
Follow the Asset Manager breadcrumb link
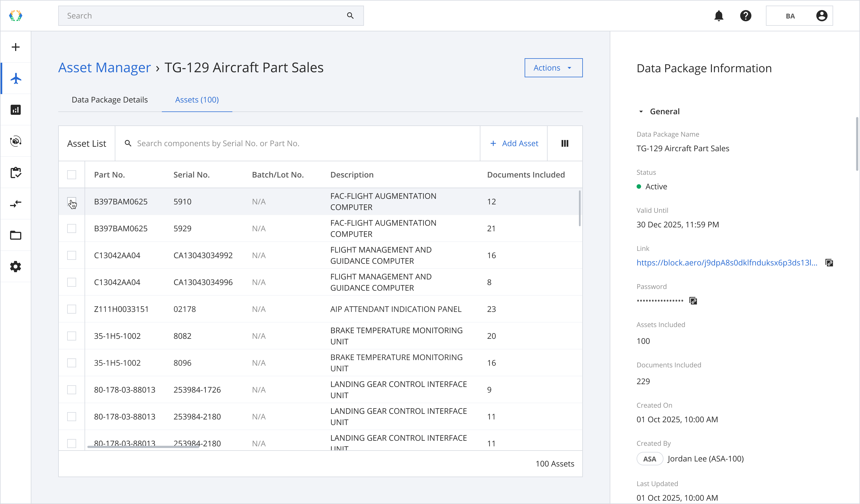coord(104,67)
